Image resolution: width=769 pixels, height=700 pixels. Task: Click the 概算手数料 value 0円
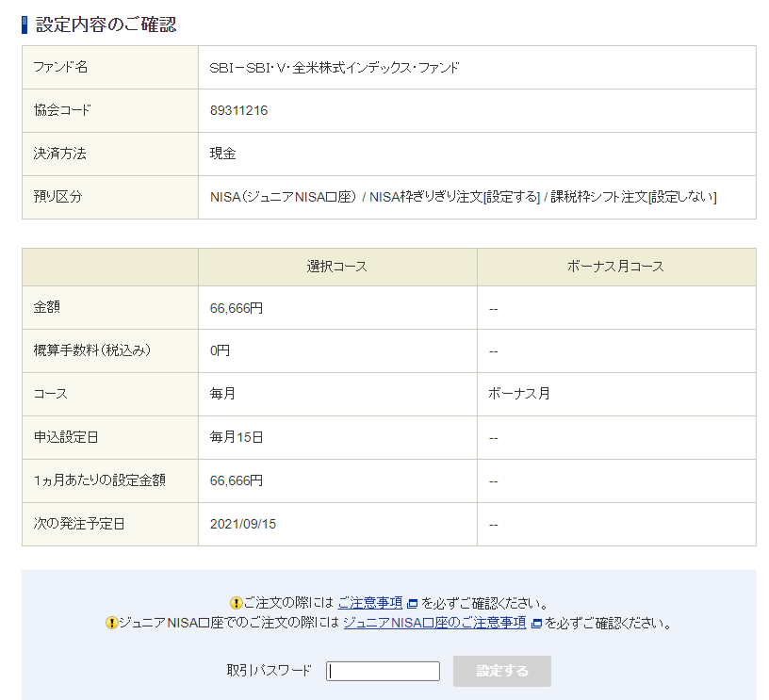point(220,351)
